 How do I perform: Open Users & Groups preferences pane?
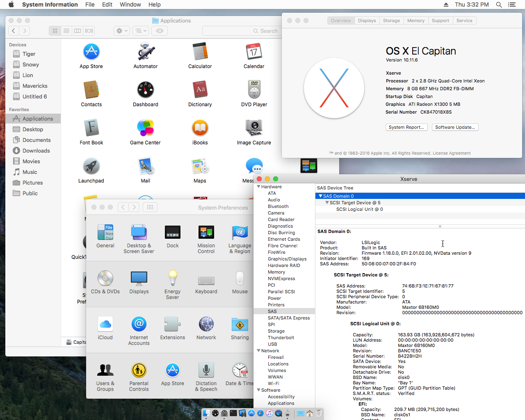[105, 370]
